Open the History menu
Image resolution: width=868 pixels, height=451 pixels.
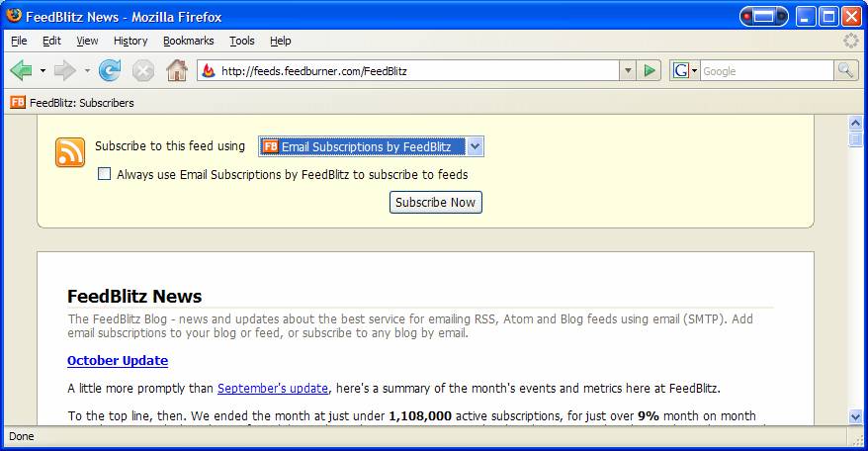coord(130,41)
